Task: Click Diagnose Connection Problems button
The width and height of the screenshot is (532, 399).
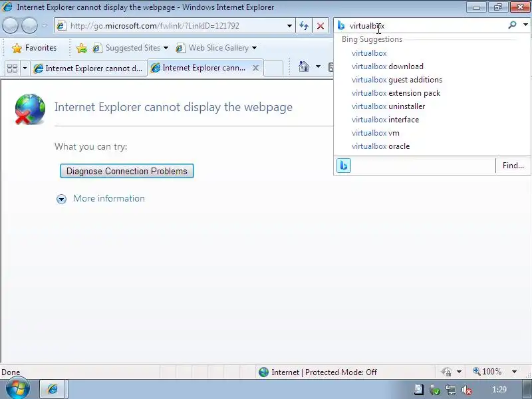Action: pyautogui.click(x=127, y=171)
